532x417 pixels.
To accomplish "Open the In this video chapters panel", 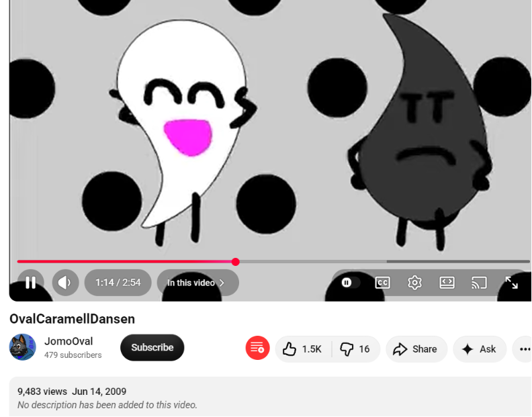I will pos(197,282).
